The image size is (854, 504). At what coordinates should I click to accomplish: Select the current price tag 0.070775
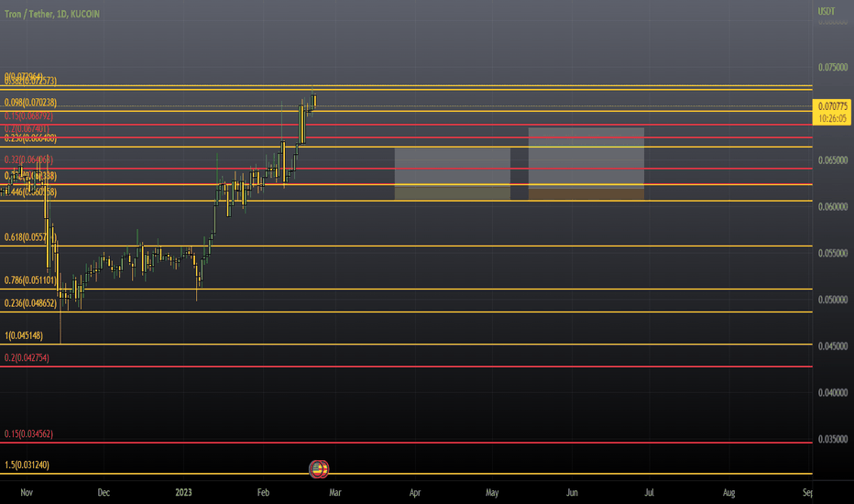[832, 106]
